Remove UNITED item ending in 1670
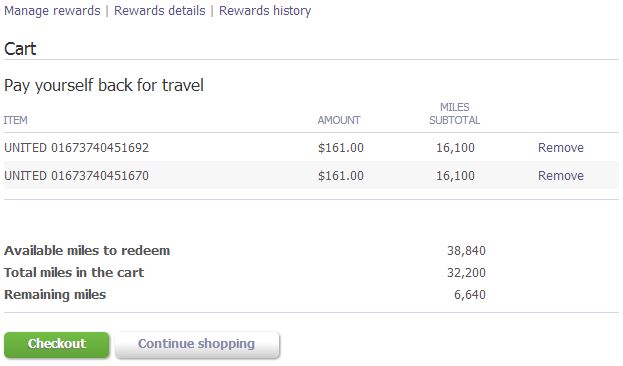The width and height of the screenshot is (623, 366). [x=561, y=175]
